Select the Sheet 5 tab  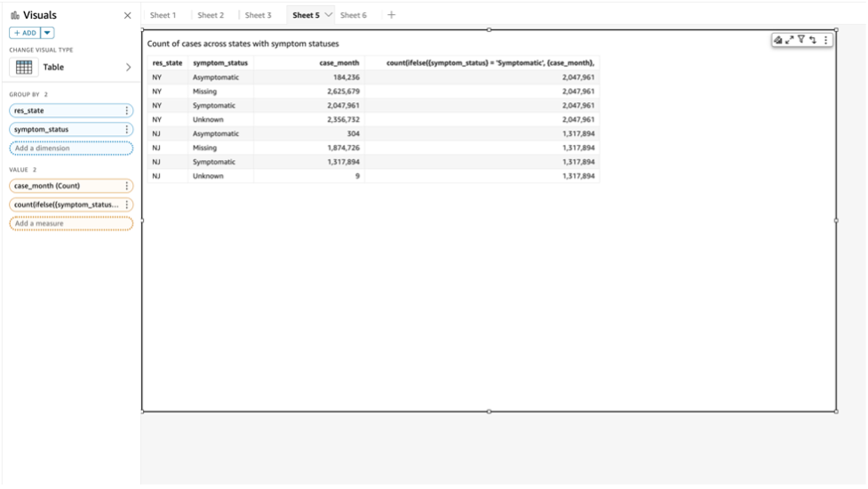(306, 15)
